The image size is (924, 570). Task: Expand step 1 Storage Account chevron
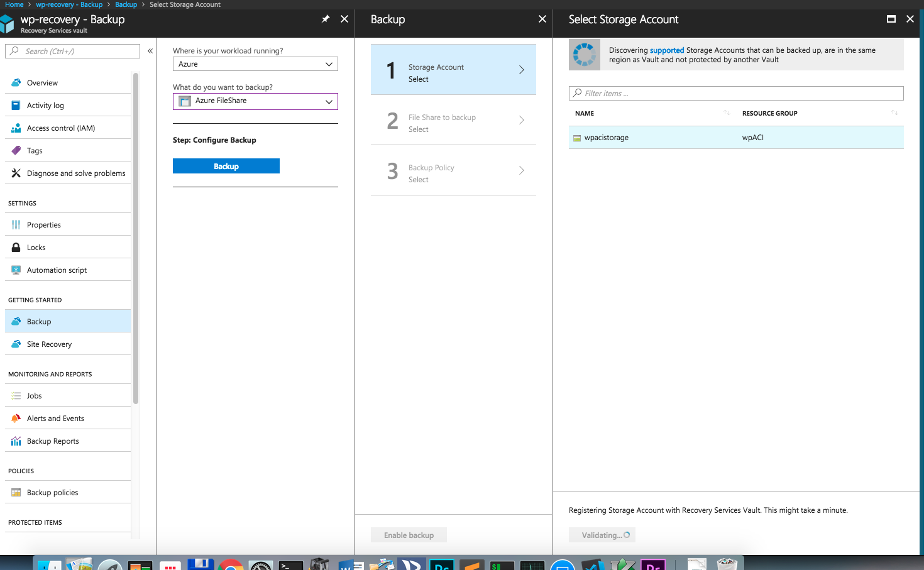(x=521, y=70)
